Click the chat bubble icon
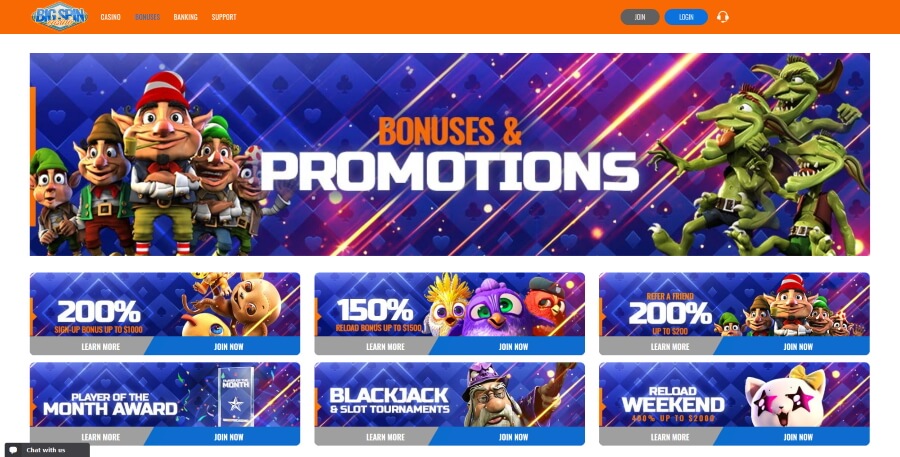The height and width of the screenshot is (457, 900). tap(14, 450)
